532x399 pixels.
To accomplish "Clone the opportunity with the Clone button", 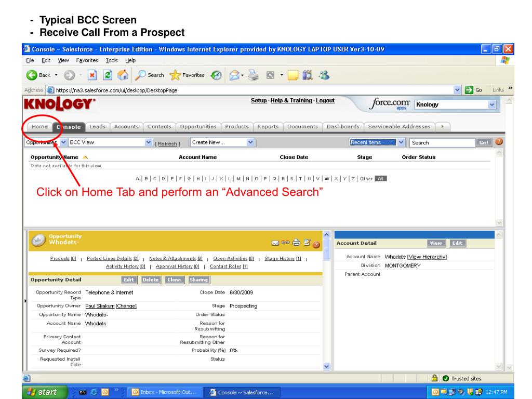I will (174, 280).
